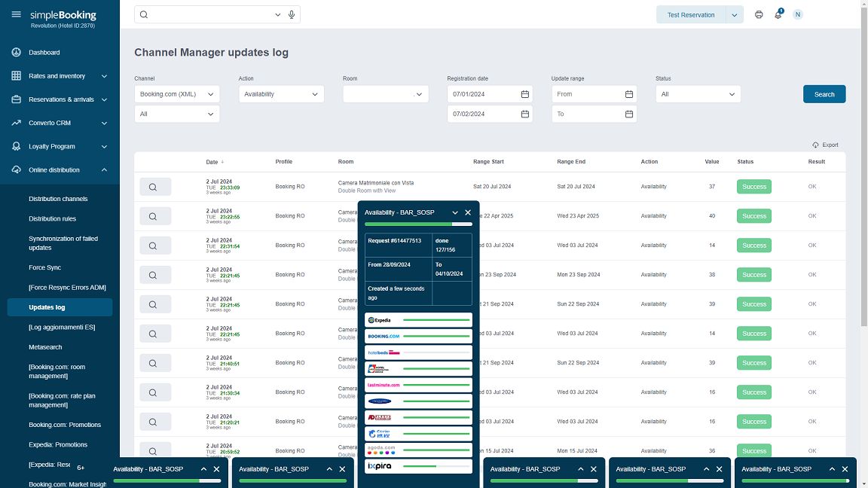Open the hamburger navigation menu
Image resolution: width=868 pixels, height=488 pixels.
(16, 14)
